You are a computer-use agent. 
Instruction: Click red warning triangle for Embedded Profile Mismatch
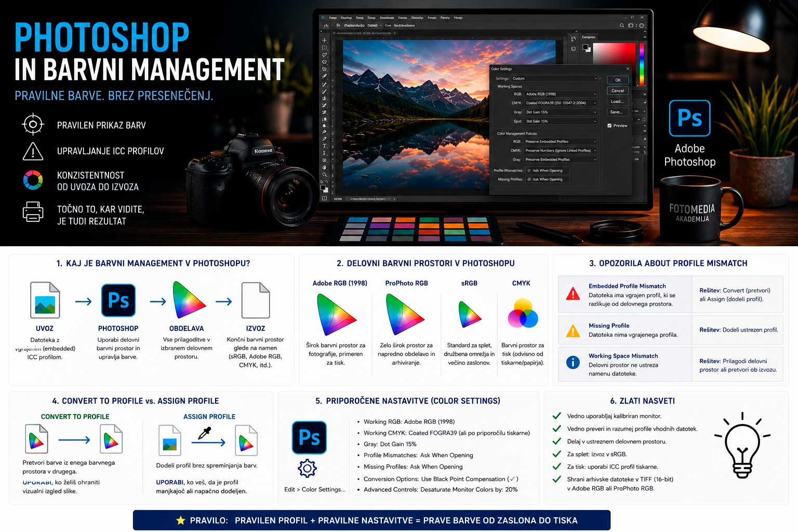coord(573,294)
